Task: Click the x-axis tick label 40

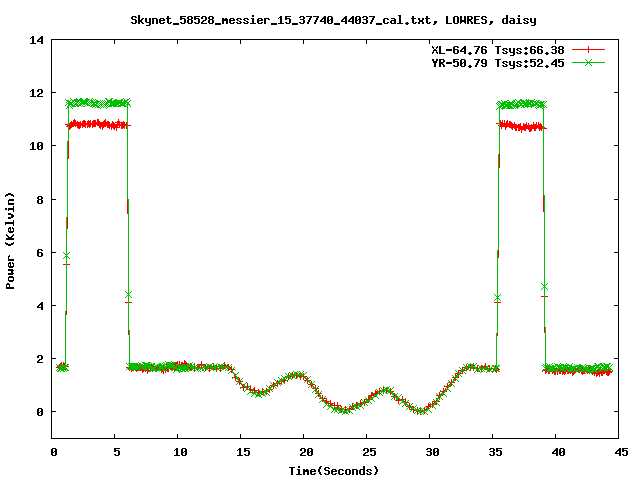Action: pyautogui.click(x=558, y=452)
